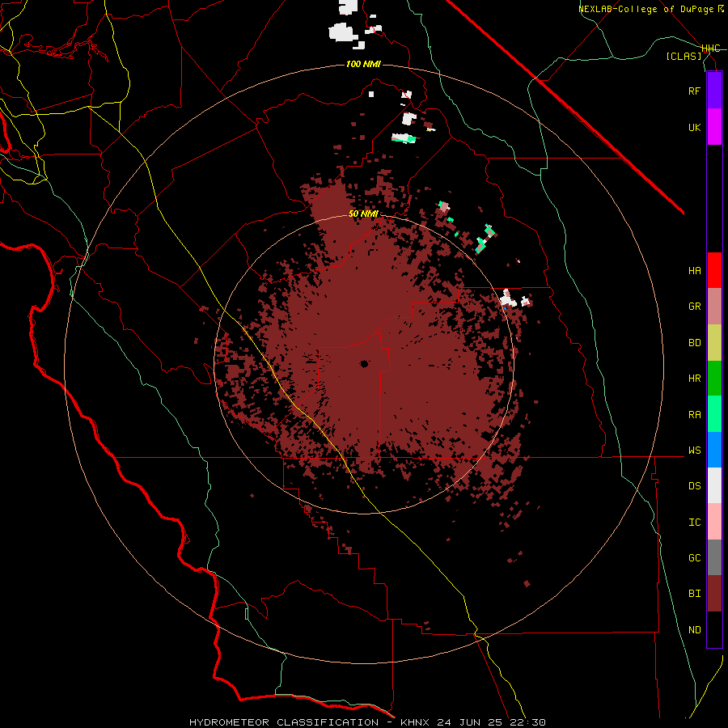Click the 'ND' legend label

tap(694, 630)
